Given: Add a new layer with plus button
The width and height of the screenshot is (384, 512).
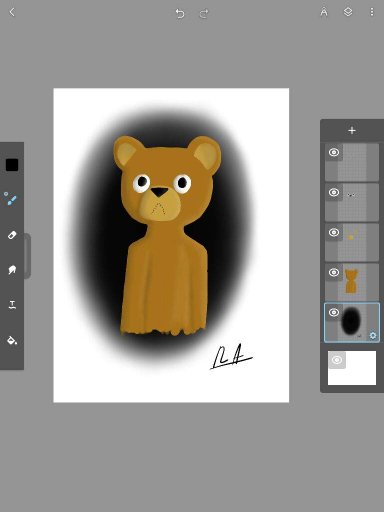Looking at the screenshot, I should (352, 130).
